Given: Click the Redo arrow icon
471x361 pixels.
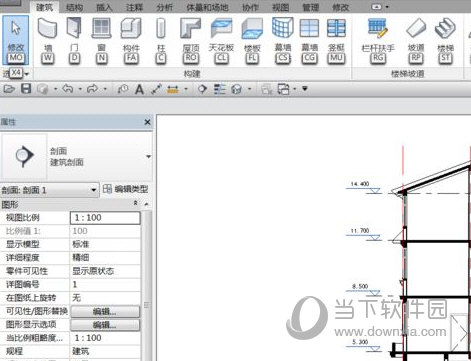Looking at the screenshot, I should pyautogui.click(x=92, y=89).
